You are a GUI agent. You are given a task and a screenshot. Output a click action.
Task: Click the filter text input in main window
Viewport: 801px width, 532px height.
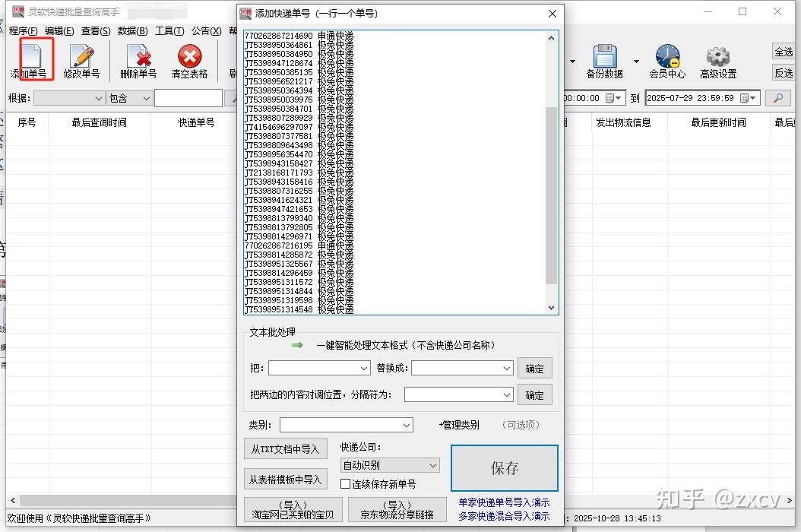[188, 98]
